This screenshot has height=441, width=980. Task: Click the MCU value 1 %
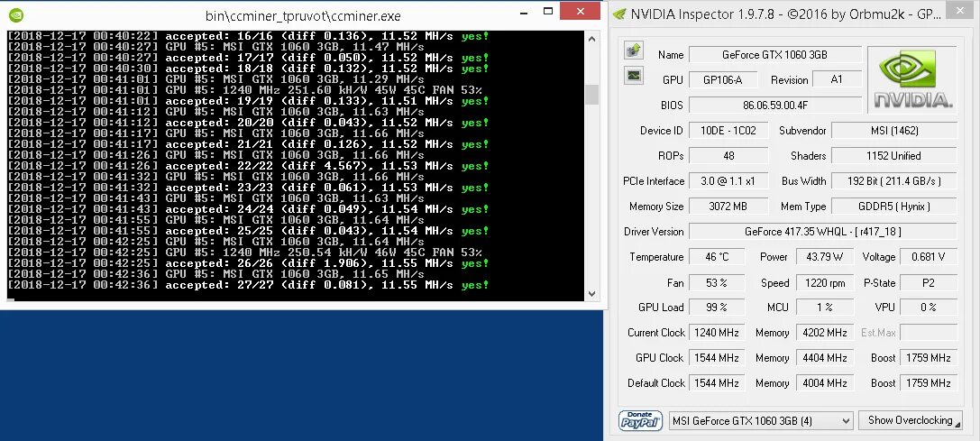tap(824, 308)
